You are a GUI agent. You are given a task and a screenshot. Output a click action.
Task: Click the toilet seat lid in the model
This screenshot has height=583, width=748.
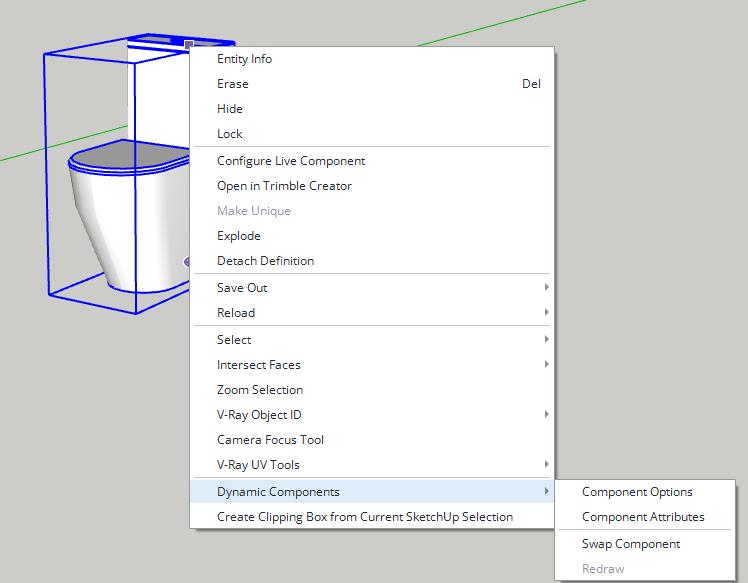(131, 155)
